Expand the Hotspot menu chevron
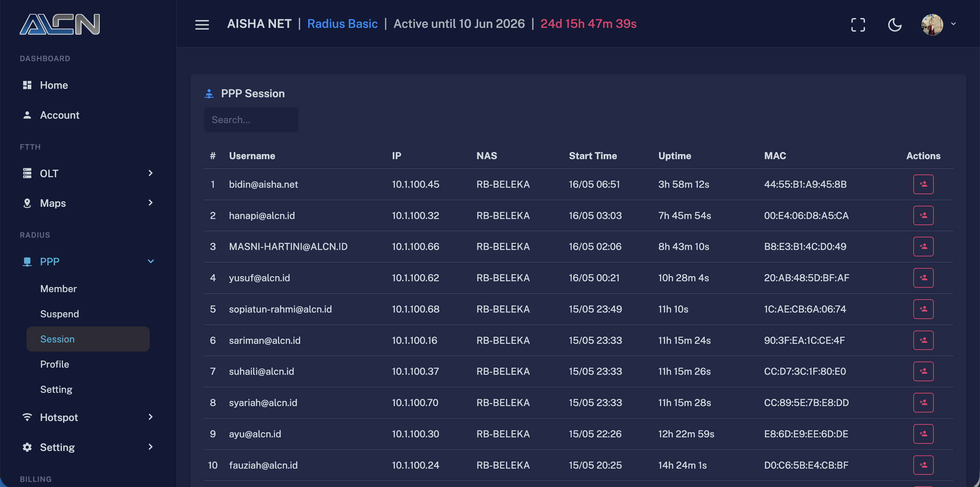This screenshot has height=487, width=980. pos(151,417)
